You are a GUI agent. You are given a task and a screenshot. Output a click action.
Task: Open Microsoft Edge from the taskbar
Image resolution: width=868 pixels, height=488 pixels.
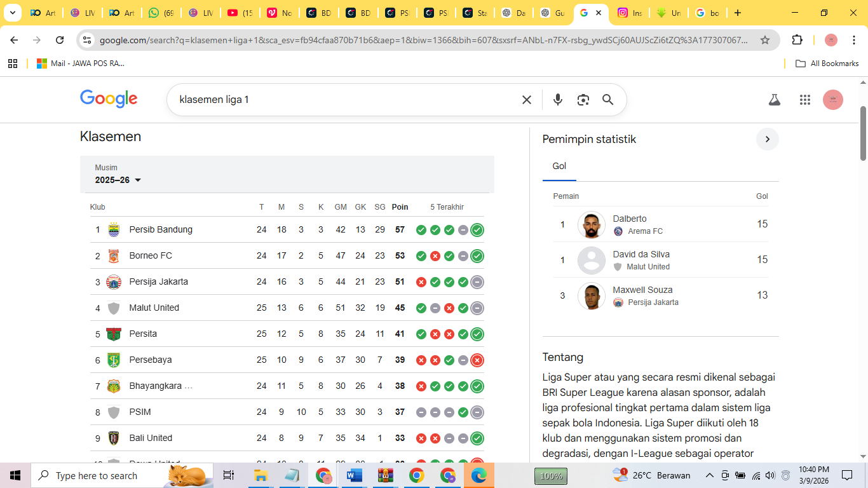(478, 475)
